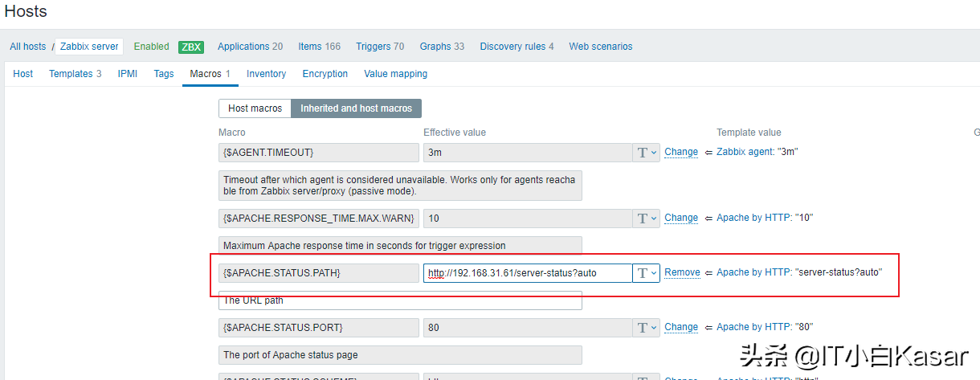The height and width of the screenshot is (380, 980).
Task: Open Discovery rules 4 link
Action: [517, 47]
